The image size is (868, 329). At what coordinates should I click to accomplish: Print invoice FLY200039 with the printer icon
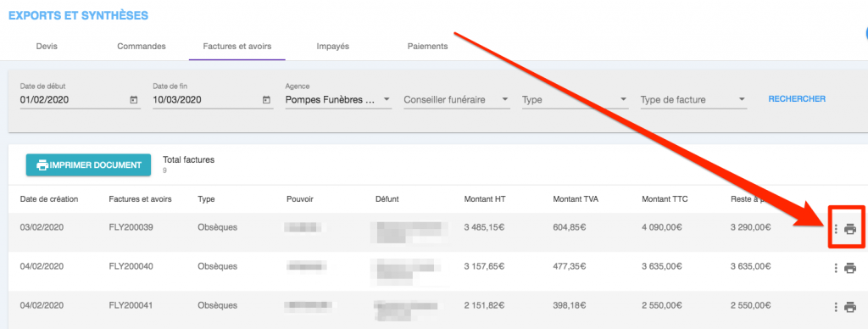pyautogui.click(x=850, y=229)
